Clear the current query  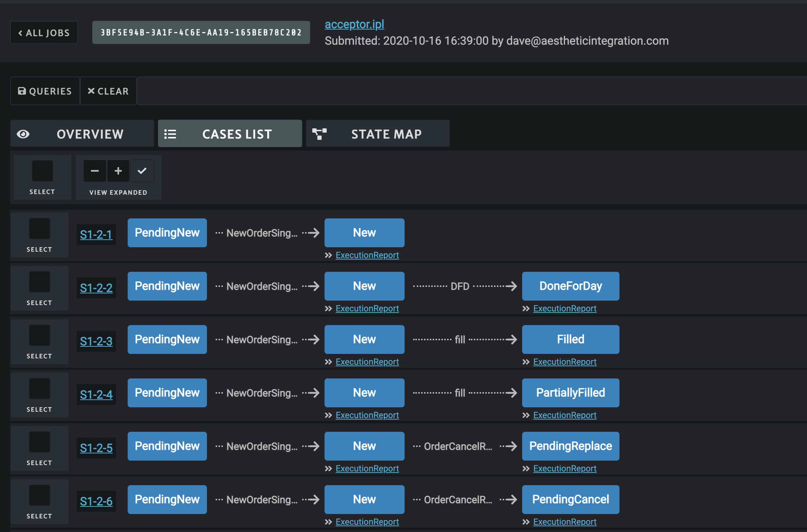tap(108, 91)
